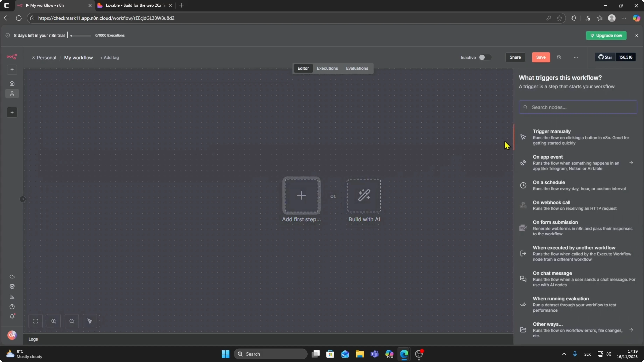Open File Explorer from the taskbar
Screen dimensions: 644x362
pyautogui.click(x=360, y=354)
